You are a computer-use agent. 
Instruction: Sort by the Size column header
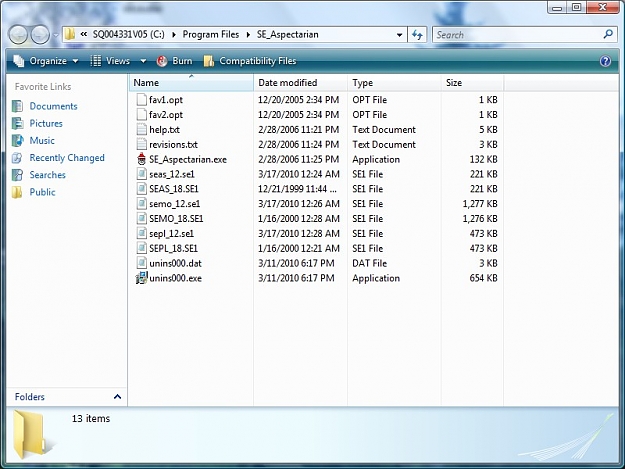pos(472,83)
